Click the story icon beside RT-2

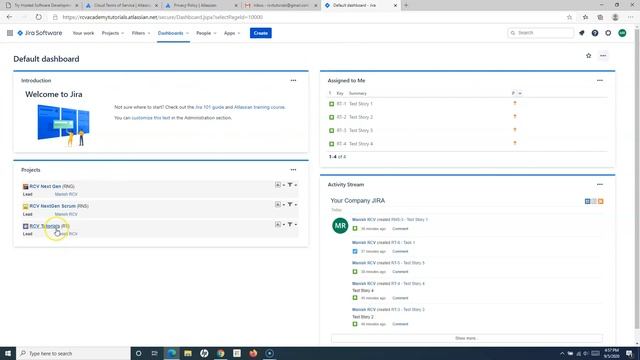point(331,117)
